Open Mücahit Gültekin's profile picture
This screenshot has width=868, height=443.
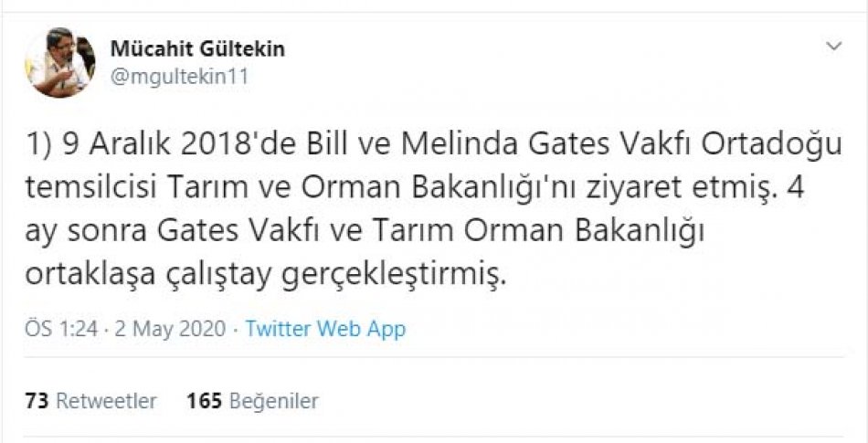[60, 62]
